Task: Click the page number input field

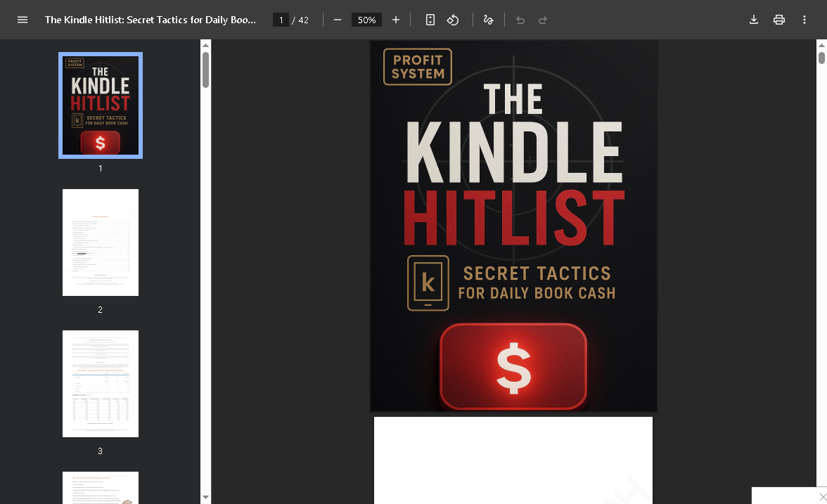Action: coord(281,20)
